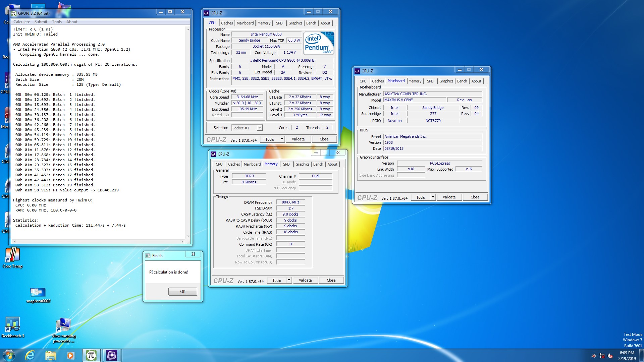The image size is (644, 362).
Task: Open the snaphsot0002 desktop file
Action: point(38,295)
